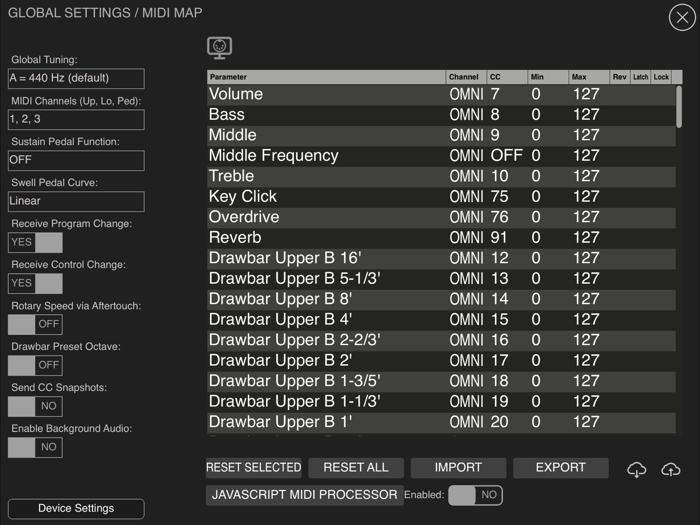Click the Max column header
The height and width of the screenshot is (525, 700).
coord(589,77)
